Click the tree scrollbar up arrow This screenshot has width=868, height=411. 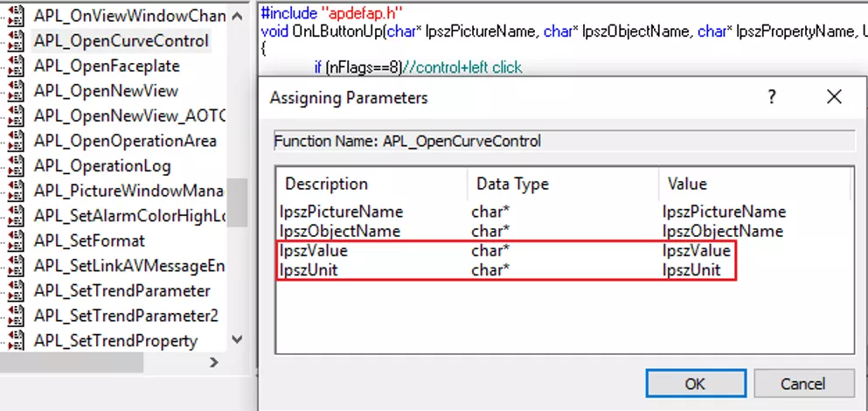(x=237, y=16)
